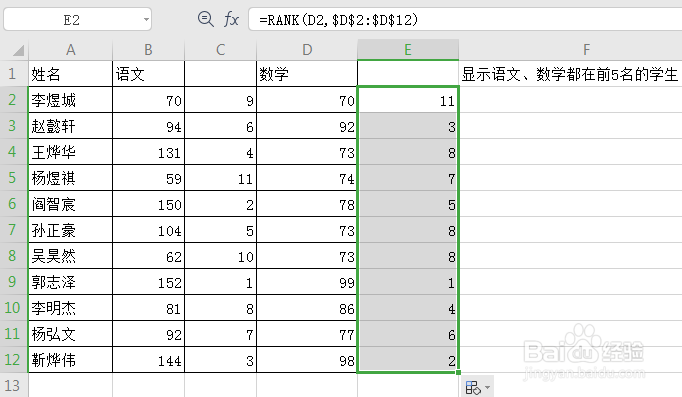Click 语文 score 104 for 孙正豪
Screen dimensions: 682x397
pyautogui.click(x=148, y=230)
